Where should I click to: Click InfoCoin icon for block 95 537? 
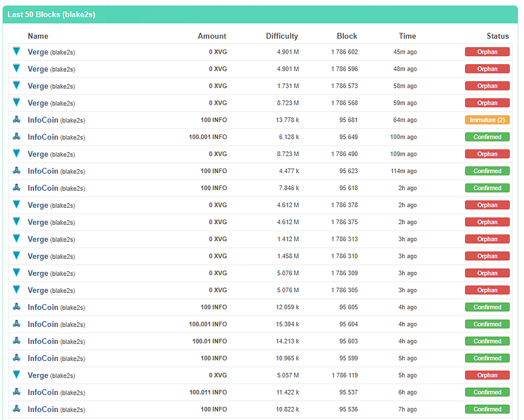click(x=16, y=392)
